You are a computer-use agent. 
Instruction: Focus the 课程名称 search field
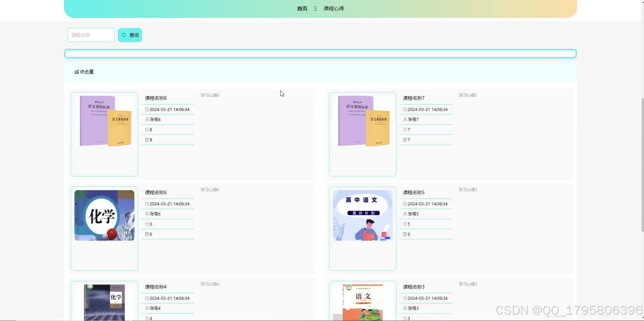point(91,35)
